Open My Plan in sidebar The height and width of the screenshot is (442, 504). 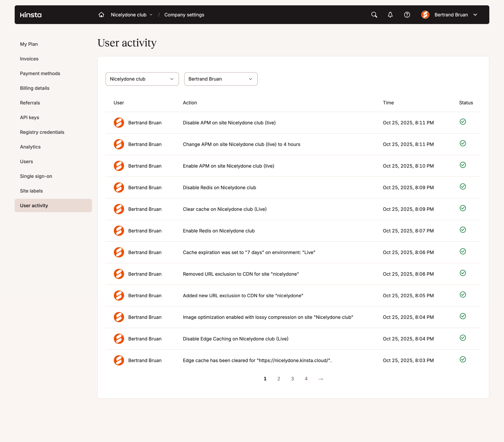tap(29, 44)
